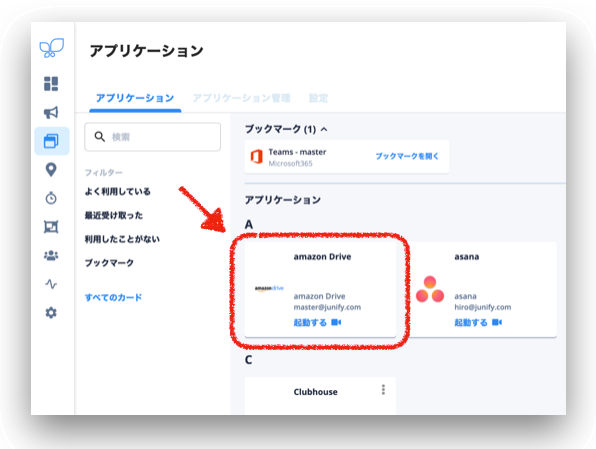Click the ブックマーク (1) section label
Viewport: 596px width, 449px height.
281,129
